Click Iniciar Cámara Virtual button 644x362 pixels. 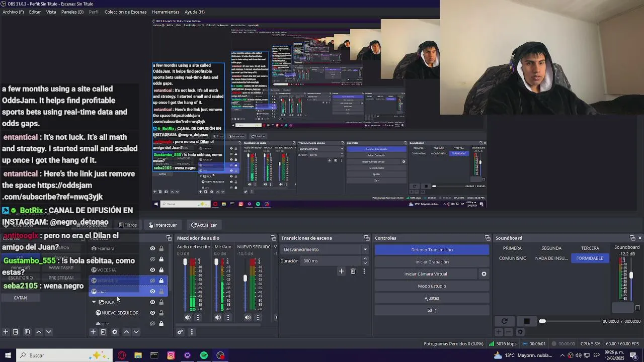(x=426, y=274)
